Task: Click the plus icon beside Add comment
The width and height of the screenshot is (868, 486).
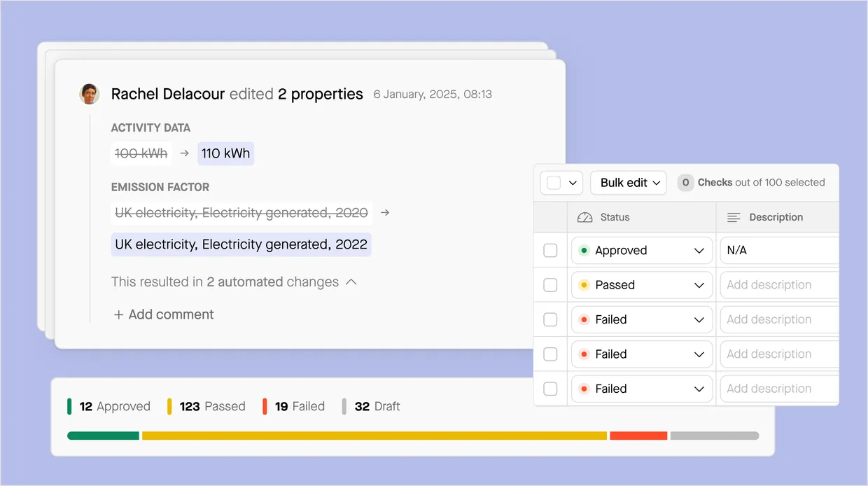Action: tap(118, 315)
